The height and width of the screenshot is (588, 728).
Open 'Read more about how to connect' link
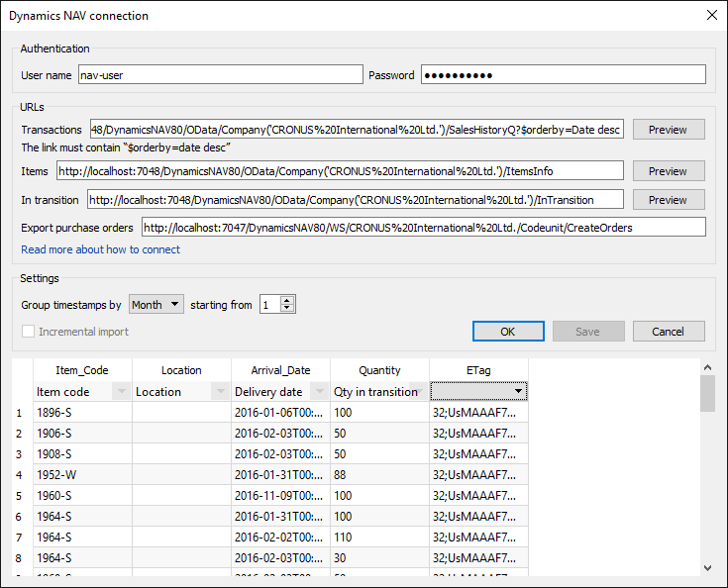pyautogui.click(x=100, y=249)
